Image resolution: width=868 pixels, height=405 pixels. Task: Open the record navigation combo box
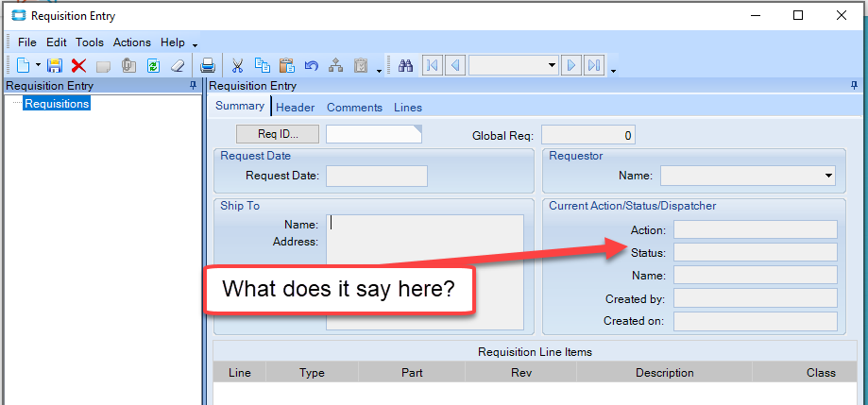click(513, 66)
